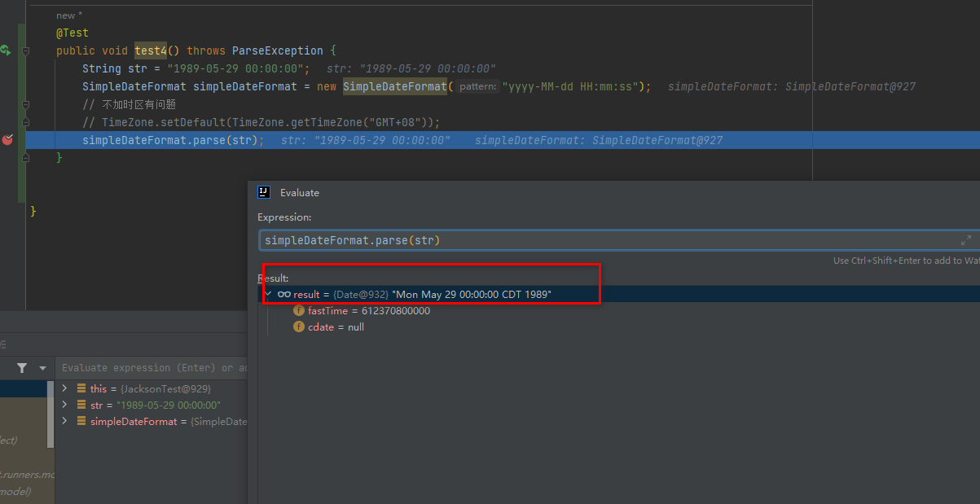Toggle the breakpoint on the parse(str) line
This screenshot has width=980, height=504.
point(7,140)
